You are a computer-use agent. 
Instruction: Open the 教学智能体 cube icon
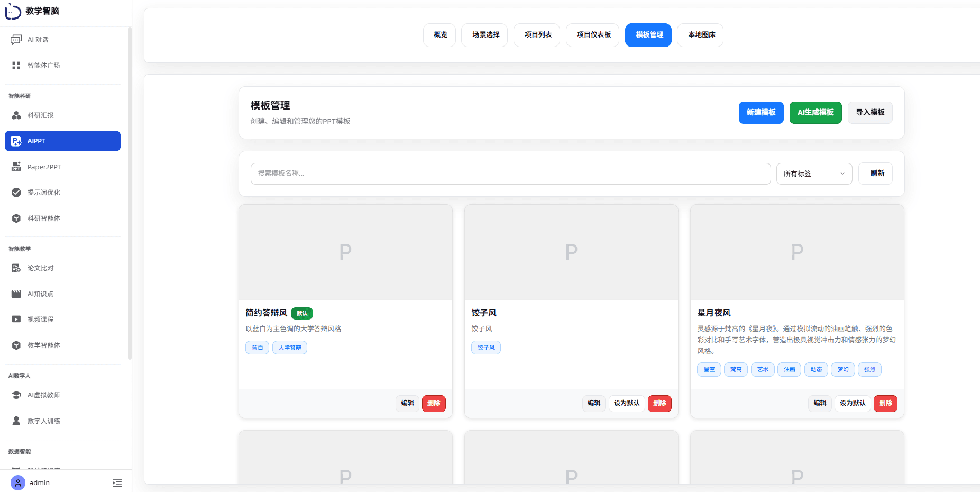[16, 345]
